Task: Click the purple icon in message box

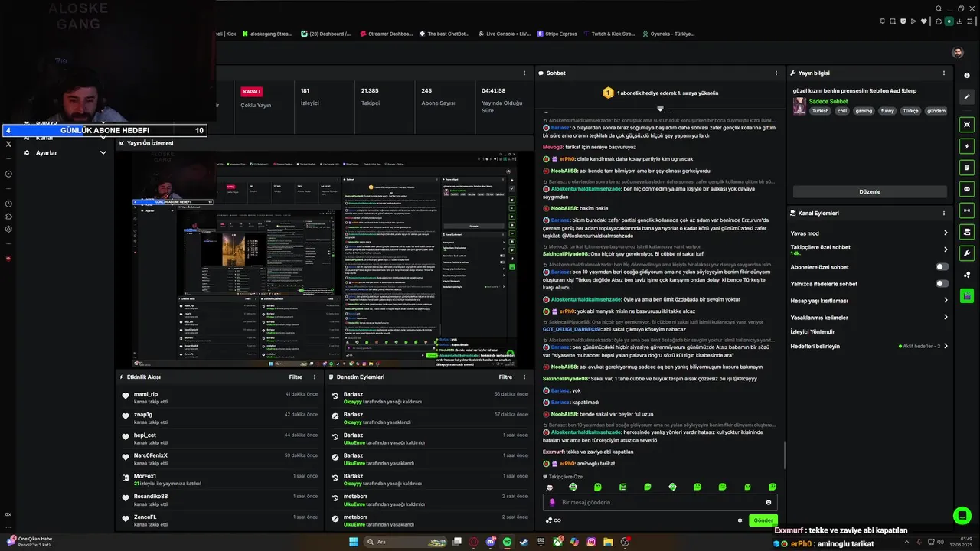Action: [553, 502]
